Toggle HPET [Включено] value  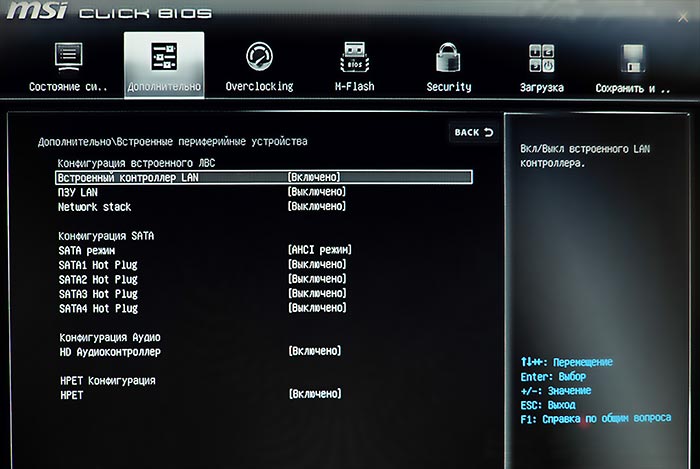pyautogui.click(x=315, y=394)
